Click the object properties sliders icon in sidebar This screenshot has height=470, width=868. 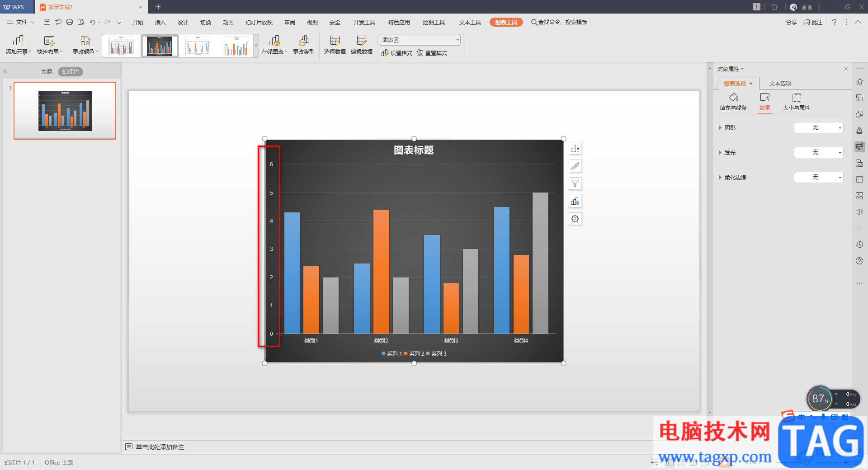click(859, 146)
